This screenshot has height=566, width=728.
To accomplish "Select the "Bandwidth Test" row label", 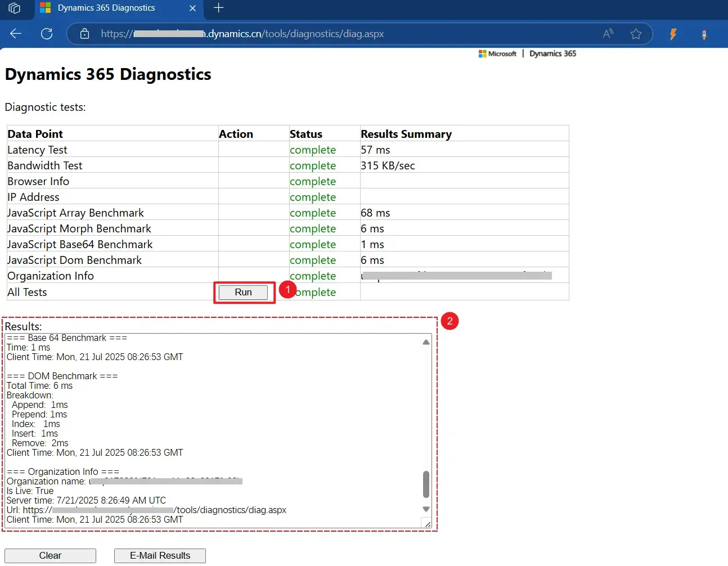I will pyautogui.click(x=45, y=165).
